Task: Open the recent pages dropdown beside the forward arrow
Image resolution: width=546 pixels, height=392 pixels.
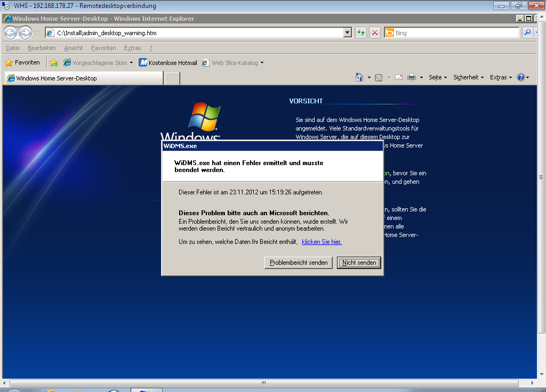Action: [x=37, y=33]
